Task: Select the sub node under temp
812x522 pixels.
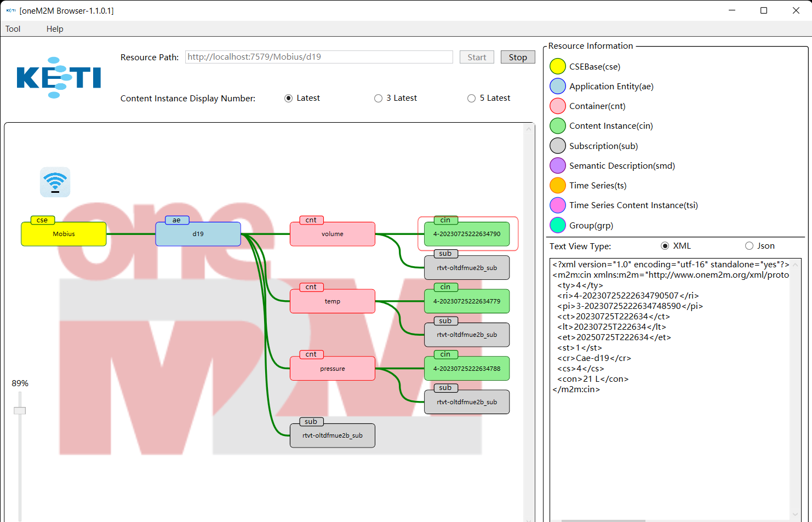Action: pos(467,335)
